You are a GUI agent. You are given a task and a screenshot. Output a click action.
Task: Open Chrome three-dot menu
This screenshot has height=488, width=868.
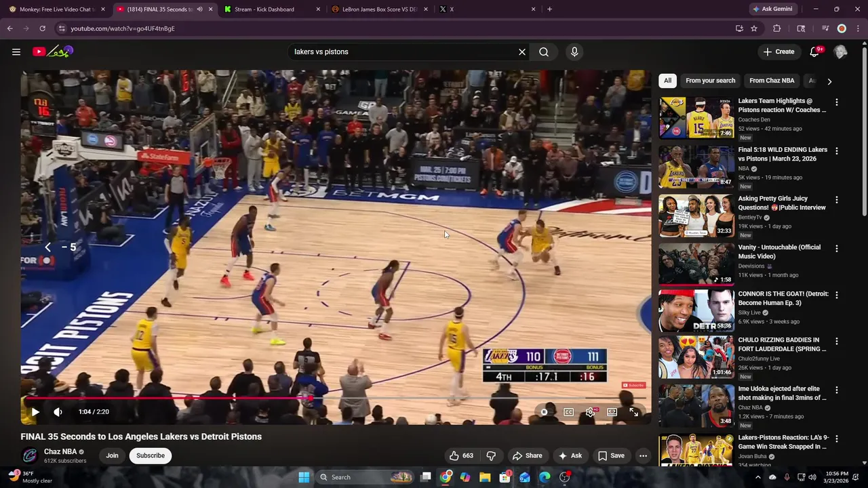[x=858, y=28]
